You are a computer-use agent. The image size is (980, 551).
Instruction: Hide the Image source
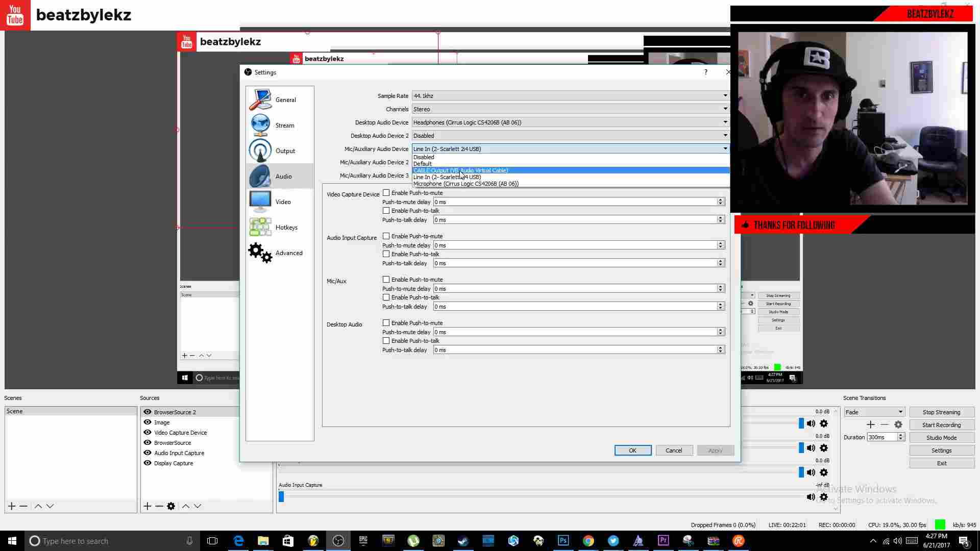148,422
